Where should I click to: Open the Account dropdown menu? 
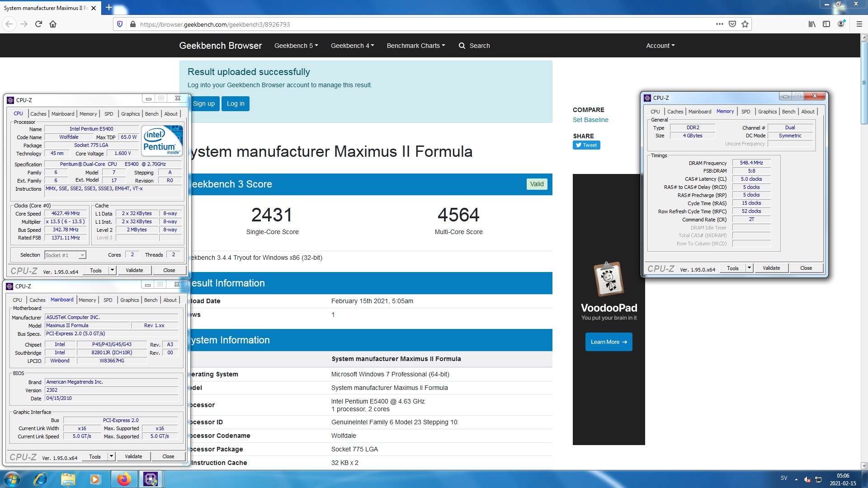(660, 46)
